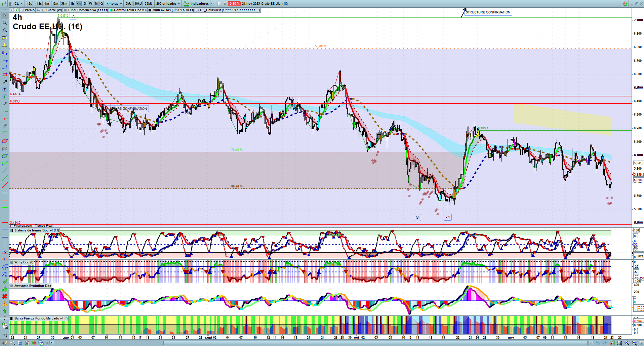This screenshot has height=346, width=644.
Task: Toggle the Precio checkbox
Action: pyautogui.click(x=22, y=10)
